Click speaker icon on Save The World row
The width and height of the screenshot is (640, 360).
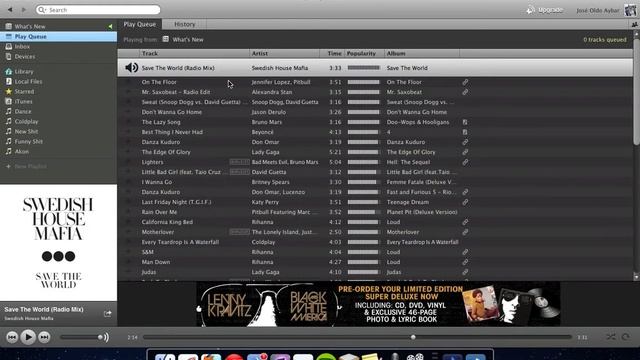131,68
